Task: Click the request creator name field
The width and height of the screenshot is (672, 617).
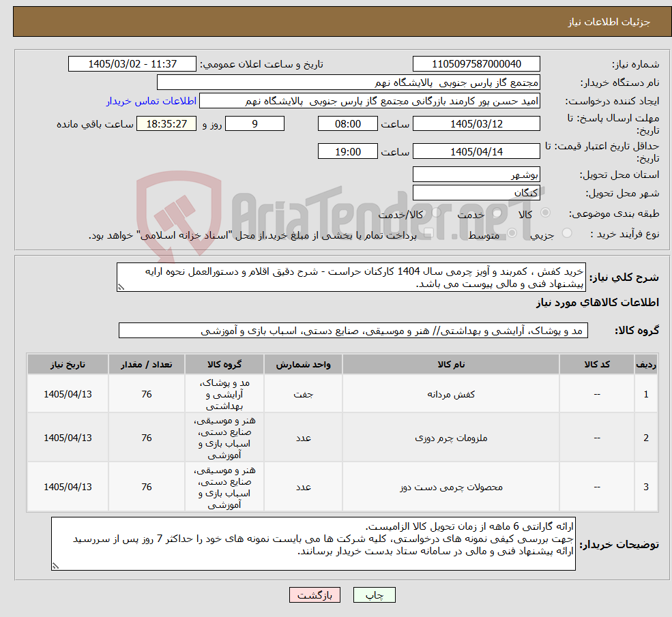Action: [x=369, y=101]
